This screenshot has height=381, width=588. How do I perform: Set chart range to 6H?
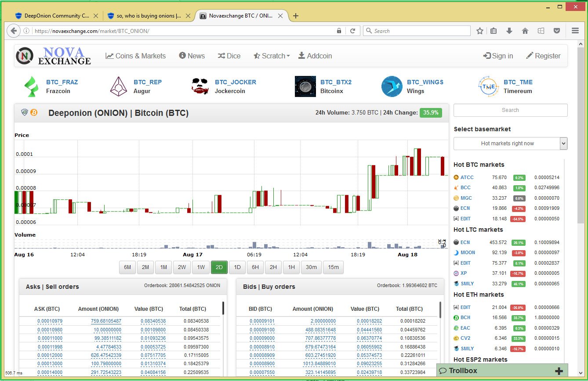[x=255, y=267]
